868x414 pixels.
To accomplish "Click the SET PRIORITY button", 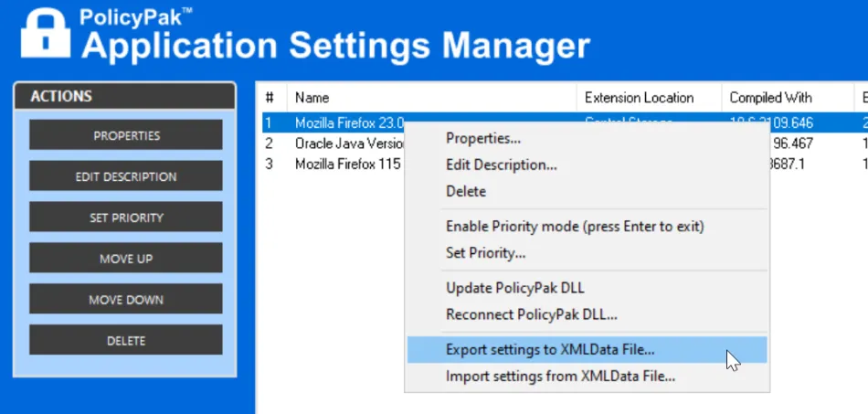I will [x=126, y=218].
